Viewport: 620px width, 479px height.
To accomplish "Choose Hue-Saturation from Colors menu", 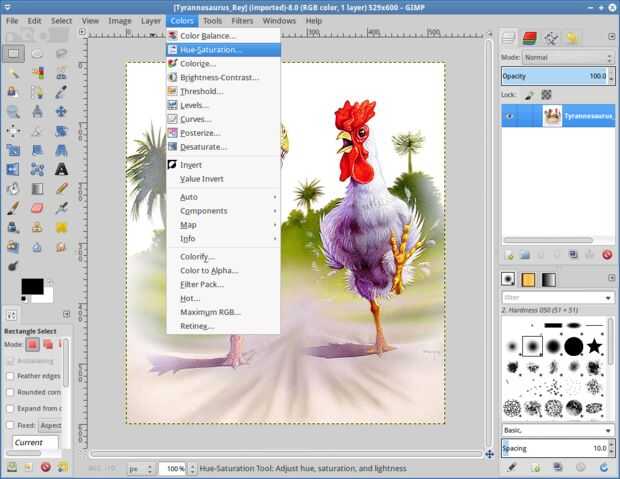I will click(x=223, y=50).
